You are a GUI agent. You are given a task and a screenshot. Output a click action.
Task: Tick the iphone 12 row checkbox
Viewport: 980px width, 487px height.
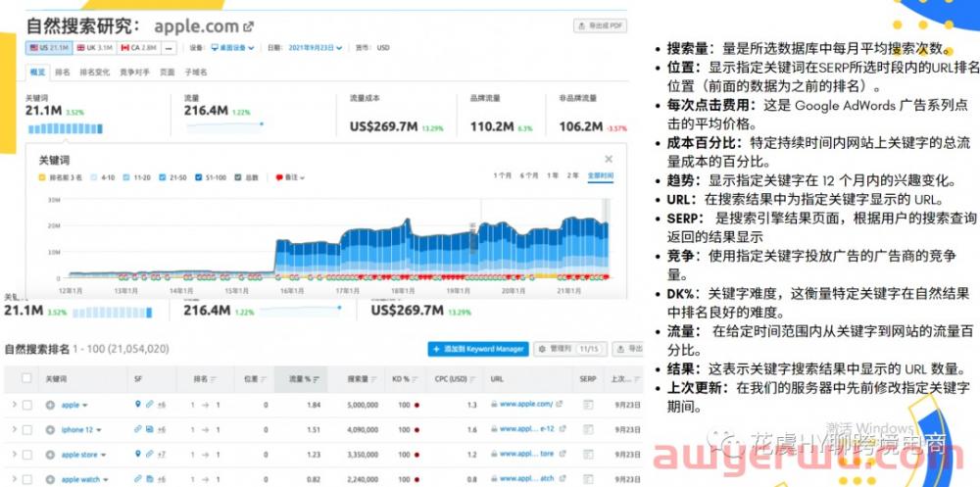coord(26,430)
